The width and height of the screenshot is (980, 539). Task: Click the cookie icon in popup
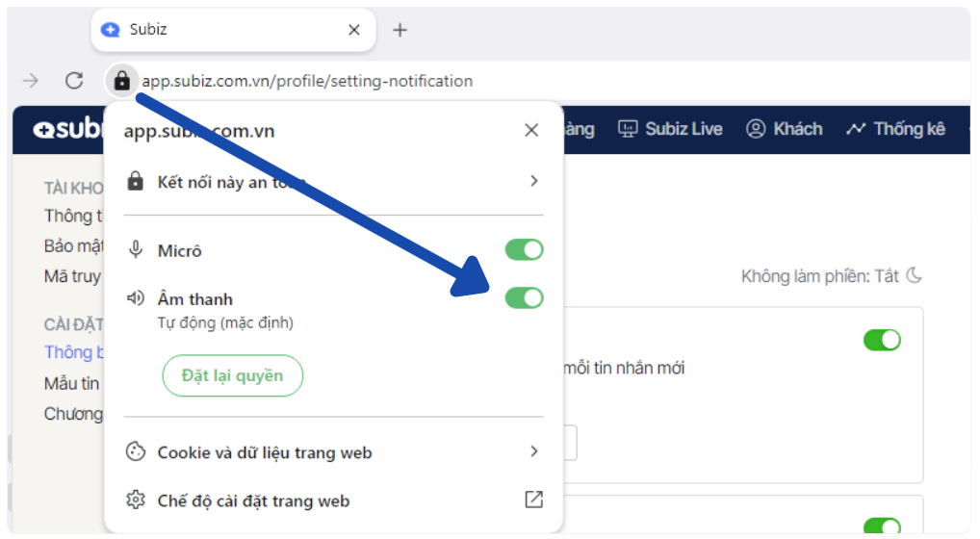point(136,451)
